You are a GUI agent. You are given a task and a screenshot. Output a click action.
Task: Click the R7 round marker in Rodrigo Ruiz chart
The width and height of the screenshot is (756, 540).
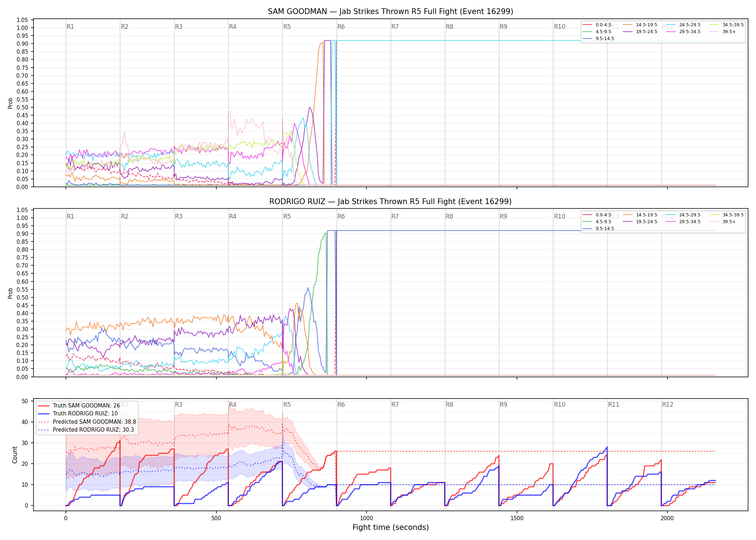[x=395, y=216]
